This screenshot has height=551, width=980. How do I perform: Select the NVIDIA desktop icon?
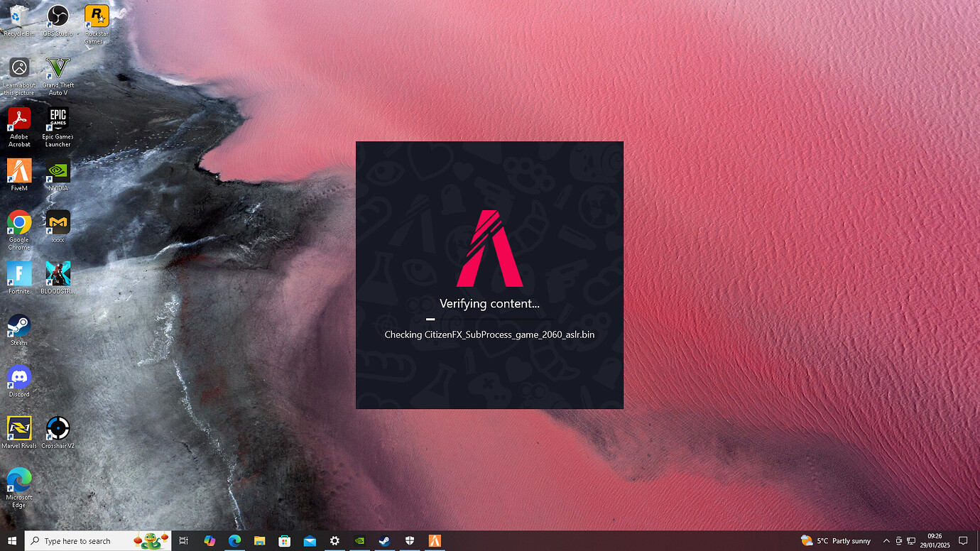click(x=58, y=175)
